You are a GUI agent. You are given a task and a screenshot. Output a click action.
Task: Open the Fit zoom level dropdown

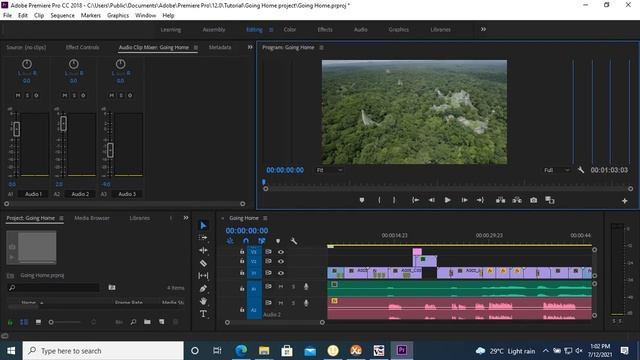tap(329, 170)
